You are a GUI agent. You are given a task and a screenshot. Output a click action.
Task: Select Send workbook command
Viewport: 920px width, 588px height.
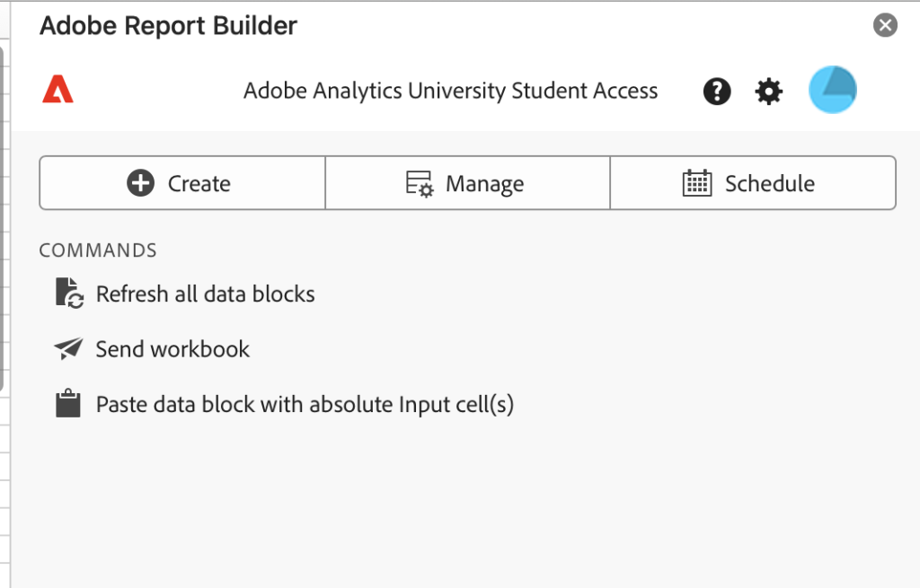click(171, 349)
